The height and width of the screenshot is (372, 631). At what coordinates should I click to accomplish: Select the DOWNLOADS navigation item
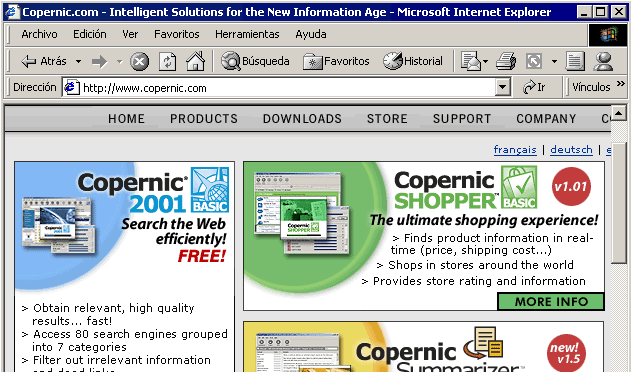click(302, 119)
